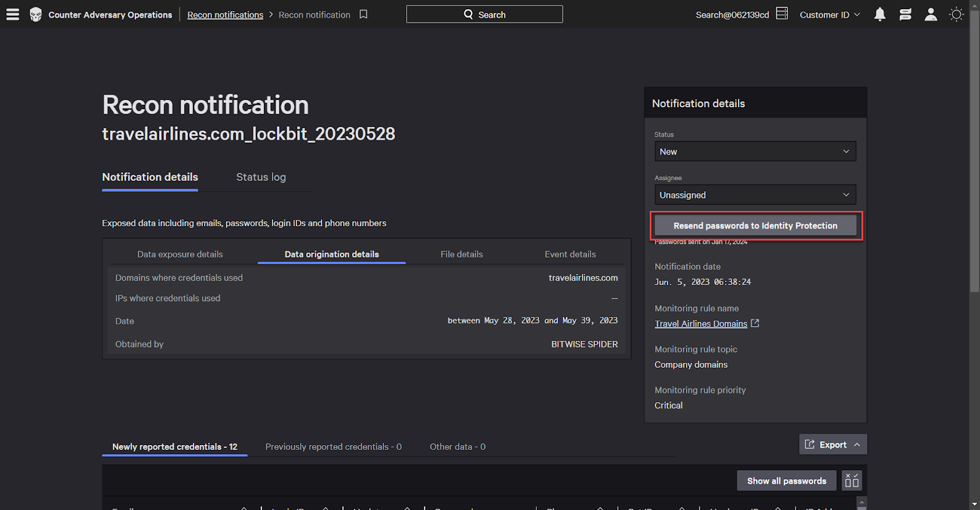Open the File details tab
980x510 pixels.
[x=462, y=254]
